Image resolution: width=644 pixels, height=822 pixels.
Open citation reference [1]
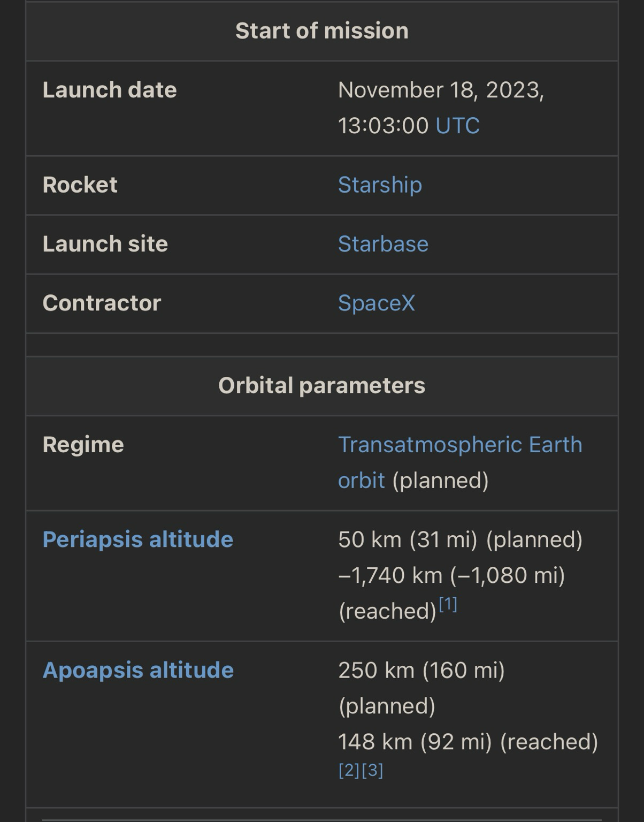pos(448,605)
